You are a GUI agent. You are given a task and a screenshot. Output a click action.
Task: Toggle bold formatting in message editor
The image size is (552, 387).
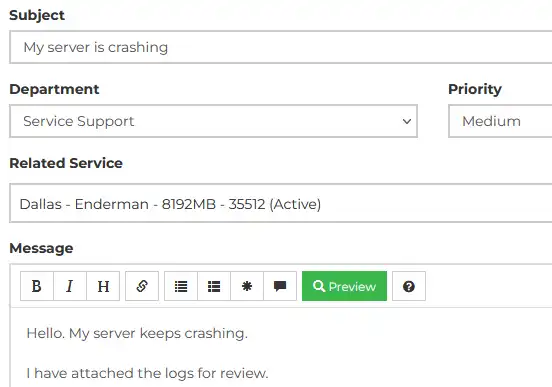click(37, 286)
